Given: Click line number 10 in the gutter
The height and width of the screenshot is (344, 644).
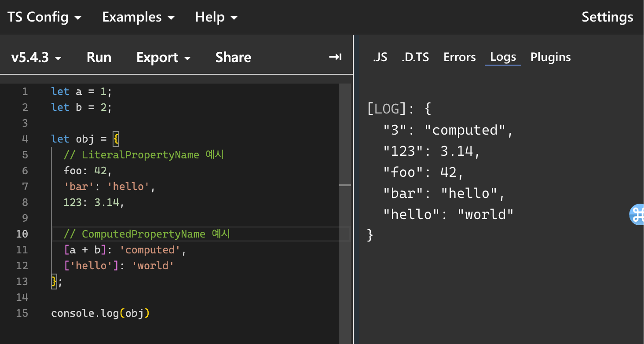Looking at the screenshot, I should click(x=22, y=234).
